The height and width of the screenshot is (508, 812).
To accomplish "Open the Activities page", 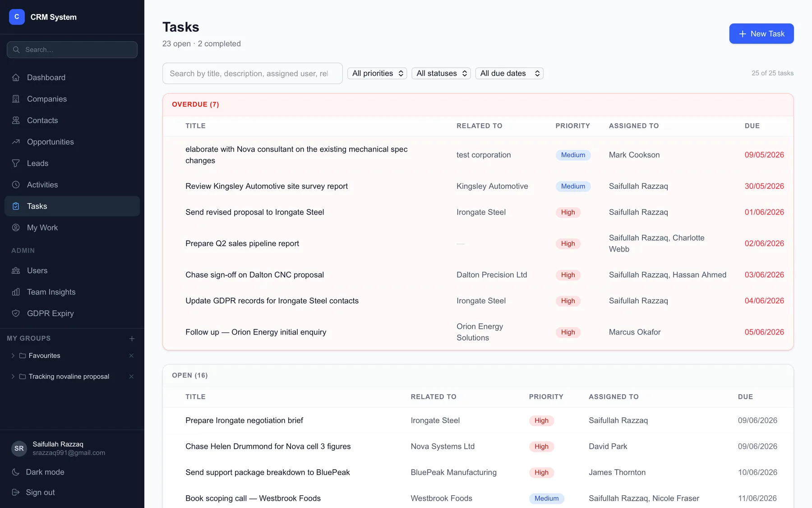I will [72, 185].
